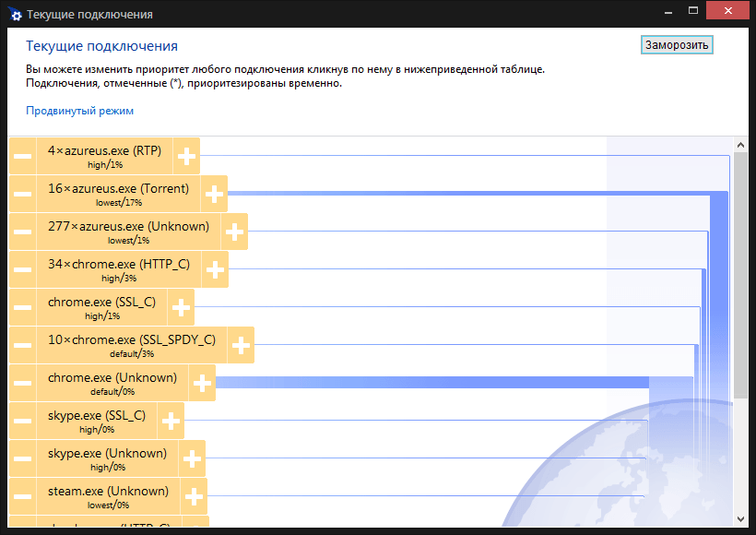Select the 34×chrome.exe (HTTP_C) connection label

point(119,269)
